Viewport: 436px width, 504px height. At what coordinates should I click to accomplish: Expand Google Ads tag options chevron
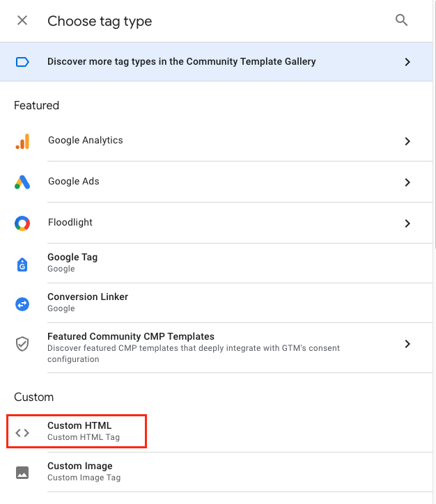pyautogui.click(x=407, y=182)
